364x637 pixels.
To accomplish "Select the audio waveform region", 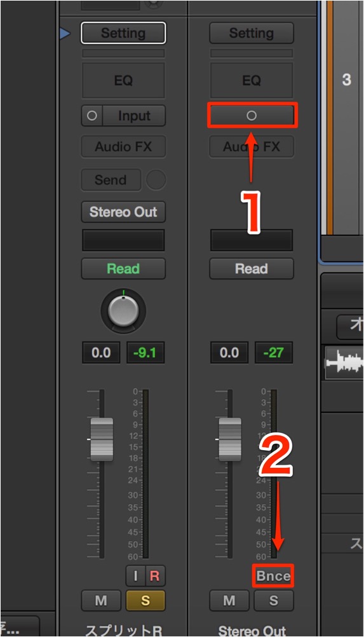I will point(344,362).
